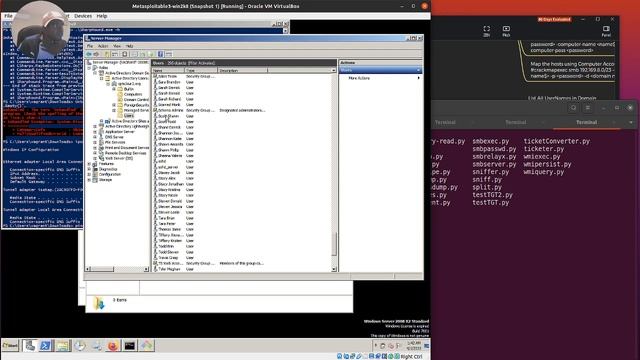Click the search icon in Terminal header
This screenshot has width=640, height=360.
pos(573,108)
